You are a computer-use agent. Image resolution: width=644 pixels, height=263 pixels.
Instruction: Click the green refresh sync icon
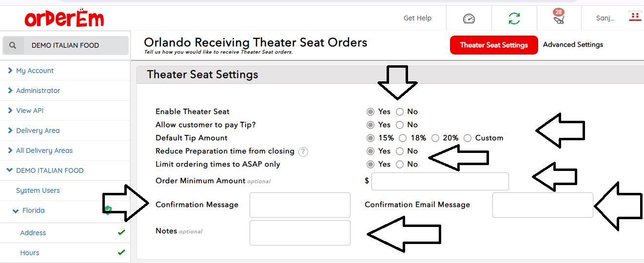coord(514,19)
